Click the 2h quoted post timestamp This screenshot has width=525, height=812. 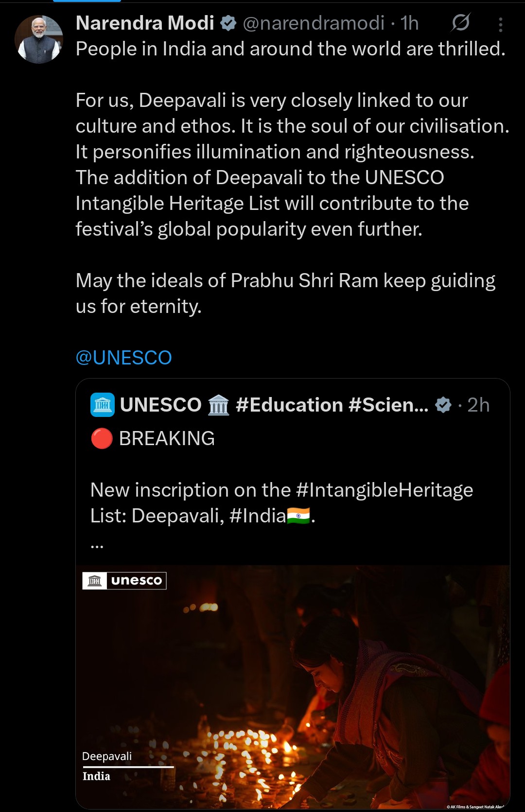pyautogui.click(x=478, y=405)
